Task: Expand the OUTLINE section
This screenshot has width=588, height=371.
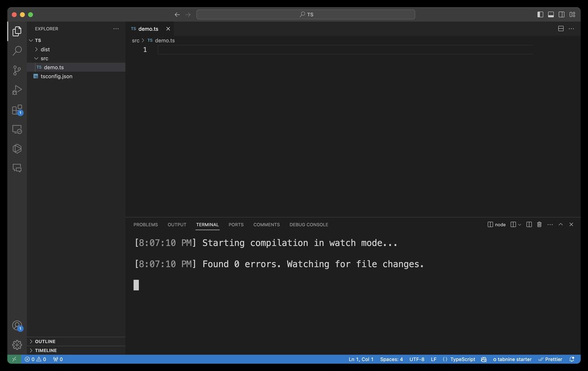Action: [x=45, y=342]
